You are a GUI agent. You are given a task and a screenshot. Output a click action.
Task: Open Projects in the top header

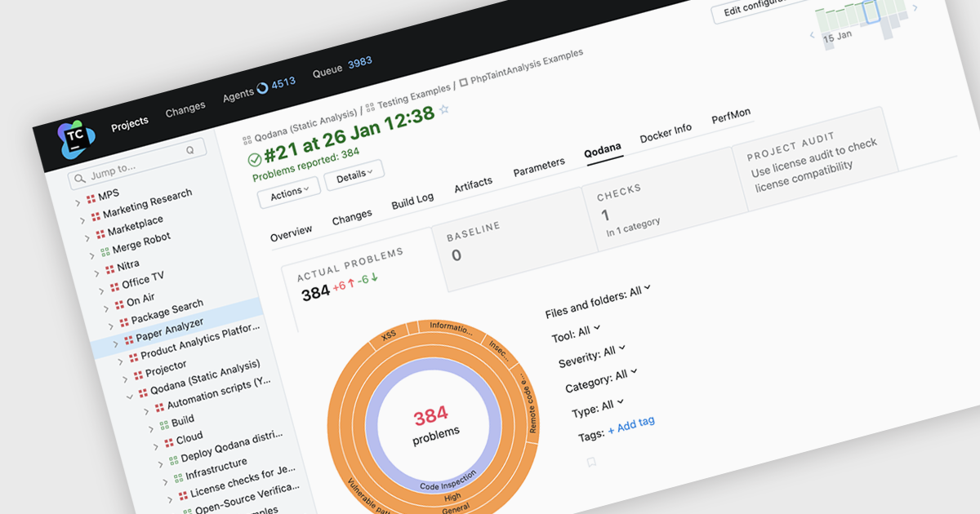(130, 124)
